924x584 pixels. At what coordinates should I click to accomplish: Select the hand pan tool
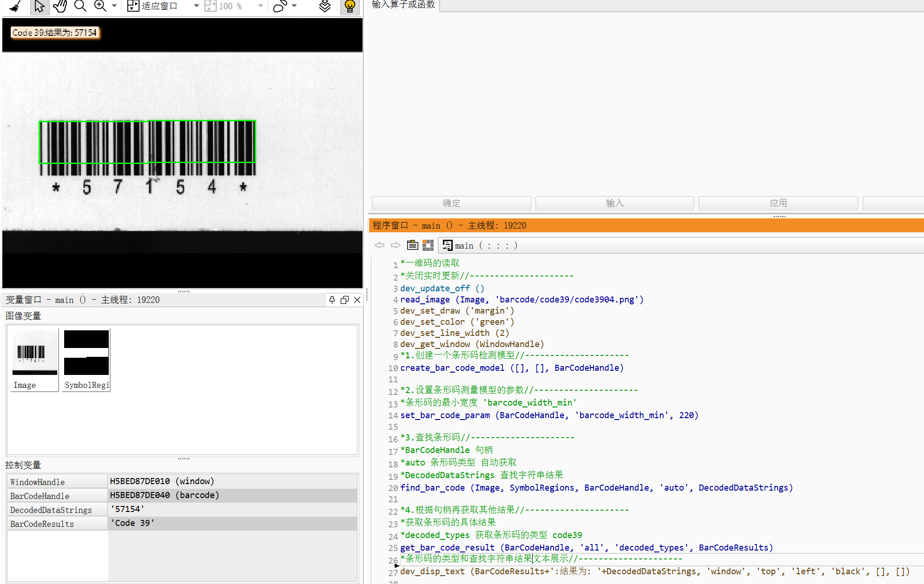[60, 6]
